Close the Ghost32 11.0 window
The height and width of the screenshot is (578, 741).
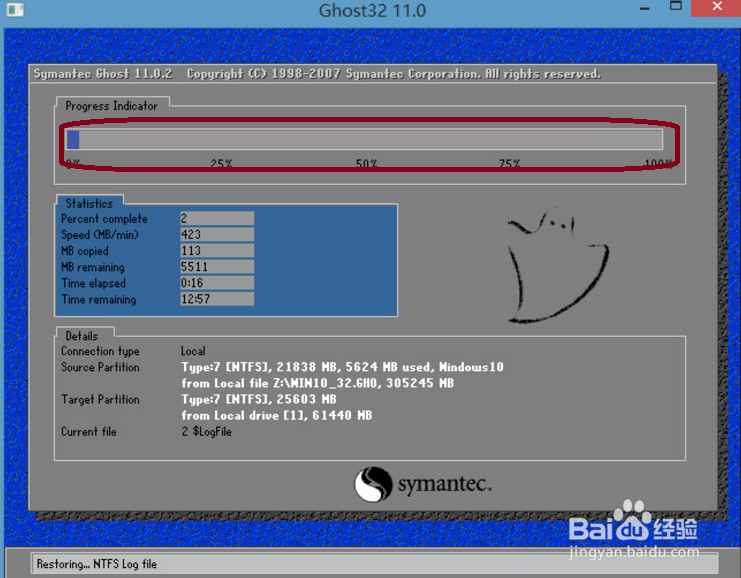pyautogui.click(x=716, y=7)
